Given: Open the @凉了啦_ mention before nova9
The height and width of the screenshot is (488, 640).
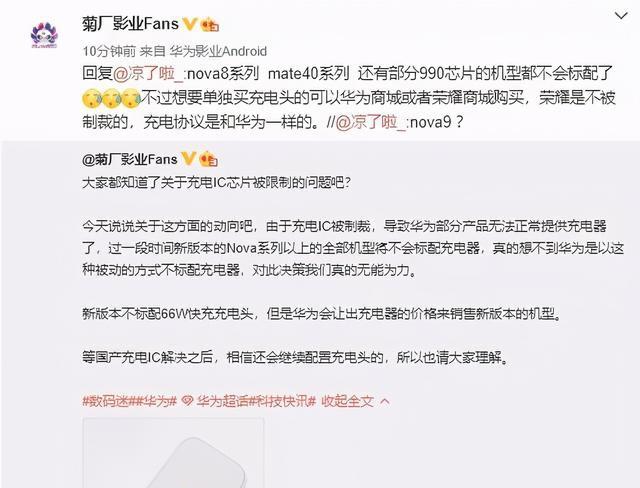Looking at the screenshot, I should 371,122.
